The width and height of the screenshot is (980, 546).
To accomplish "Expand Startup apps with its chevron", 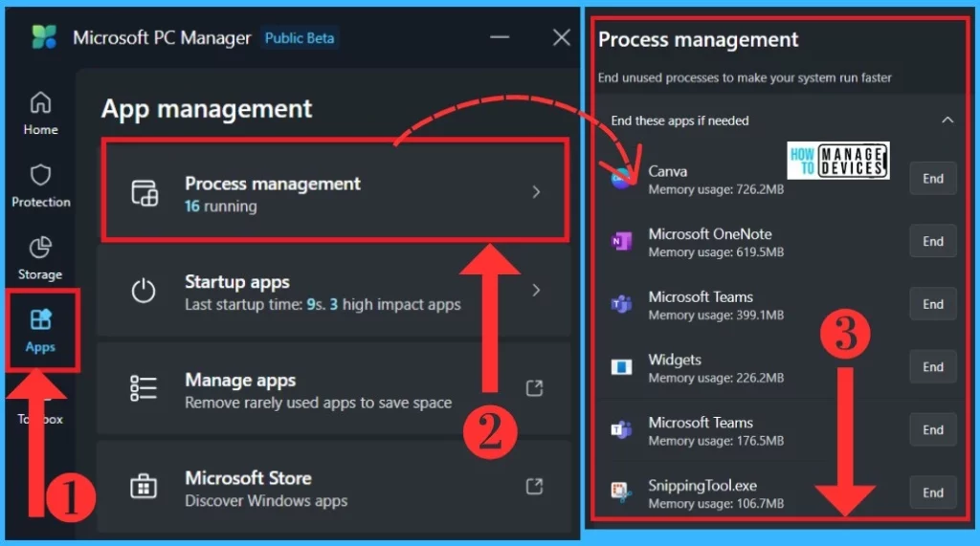I will click(x=536, y=290).
